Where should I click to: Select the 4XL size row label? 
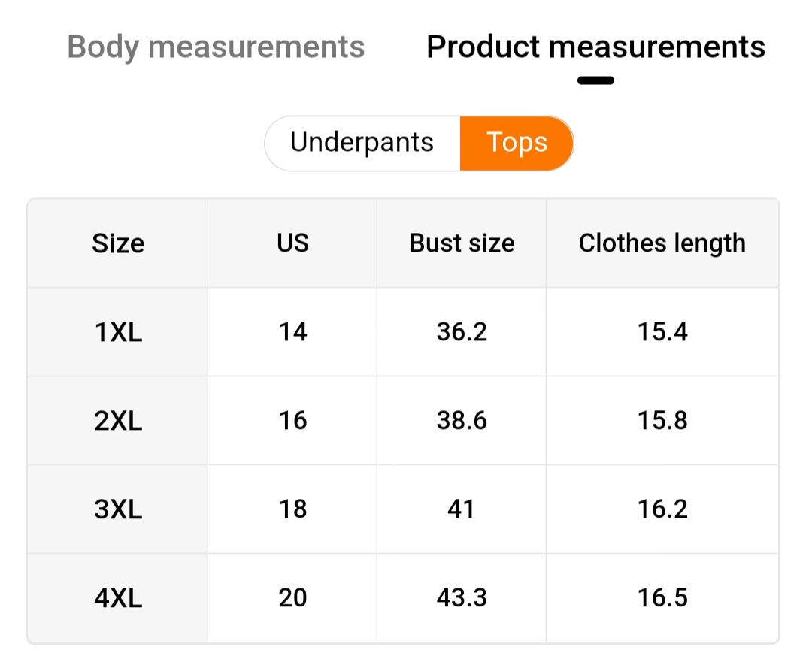tap(118, 598)
